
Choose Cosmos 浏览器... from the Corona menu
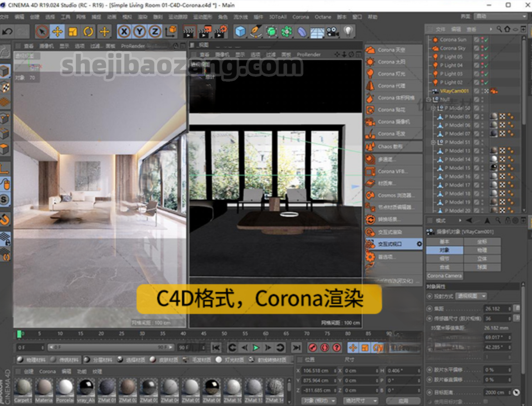[393, 195]
